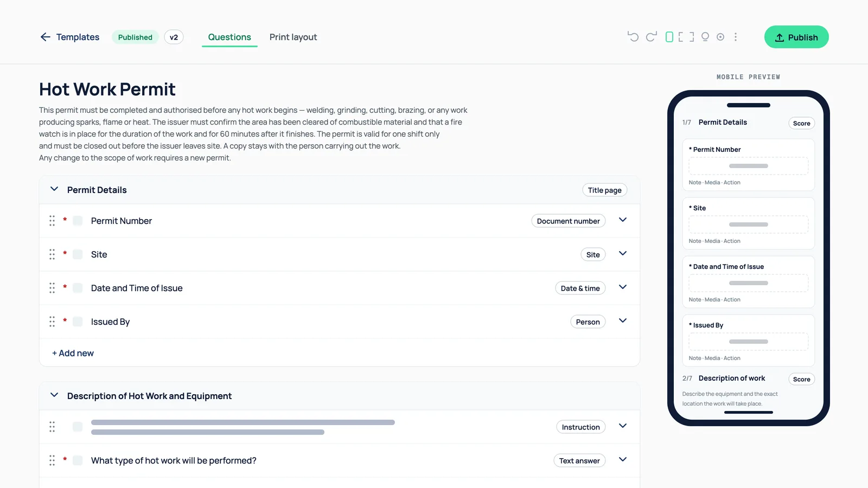The image size is (868, 488).
Task: Switch to the Questions tab
Action: point(229,37)
